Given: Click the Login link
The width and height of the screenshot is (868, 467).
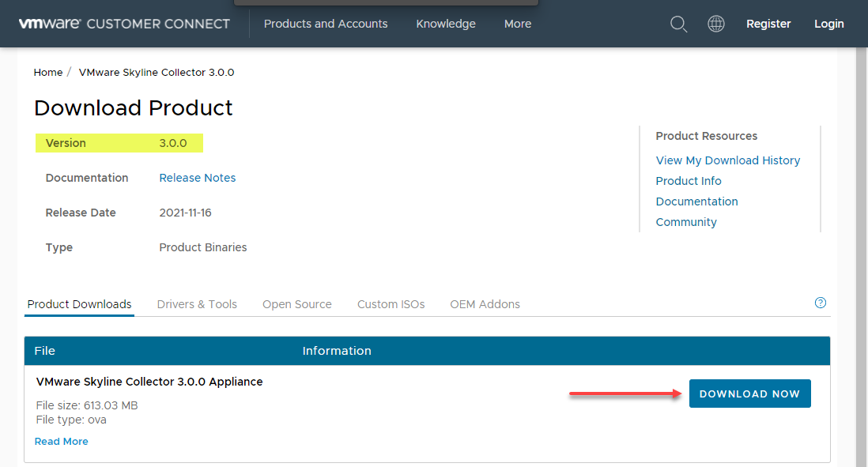Looking at the screenshot, I should (828, 24).
